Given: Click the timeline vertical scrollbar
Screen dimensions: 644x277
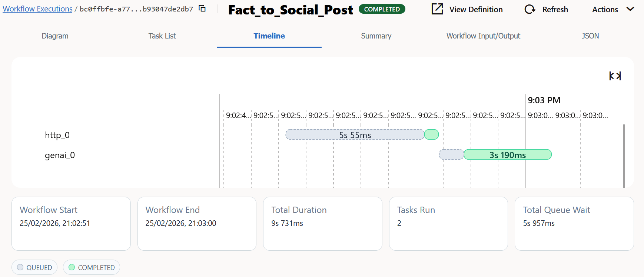Looking at the screenshot, I should (x=624, y=156).
